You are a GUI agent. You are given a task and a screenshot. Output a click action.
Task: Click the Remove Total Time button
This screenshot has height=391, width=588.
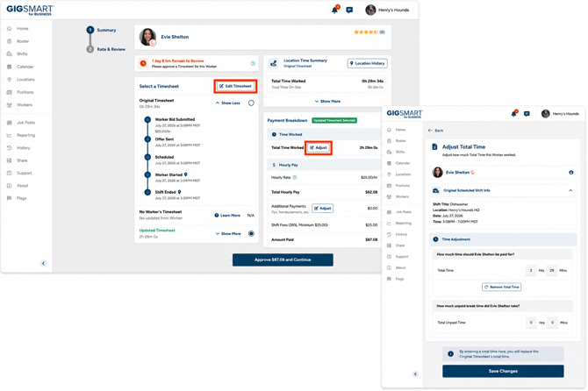coord(501,287)
